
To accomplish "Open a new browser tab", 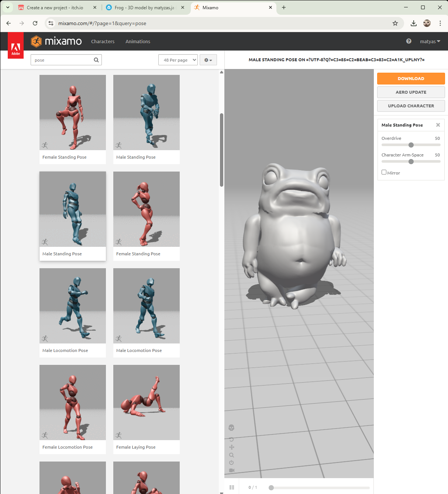I will pyautogui.click(x=284, y=7).
